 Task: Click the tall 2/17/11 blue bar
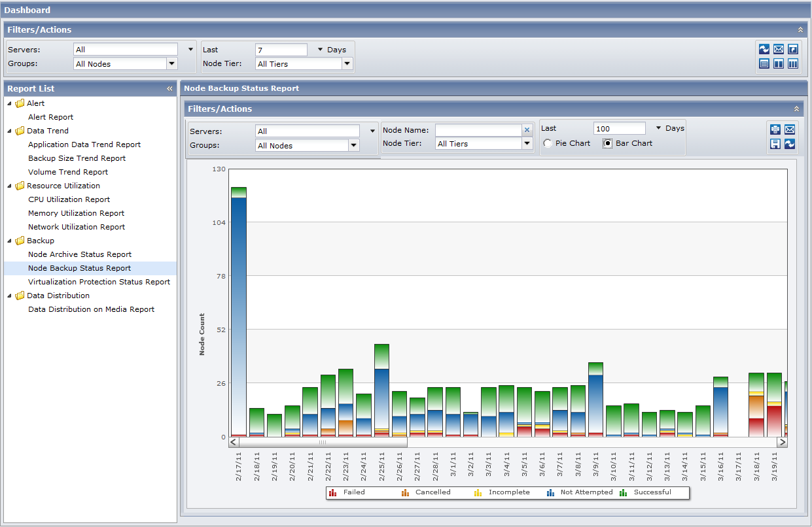(239, 316)
